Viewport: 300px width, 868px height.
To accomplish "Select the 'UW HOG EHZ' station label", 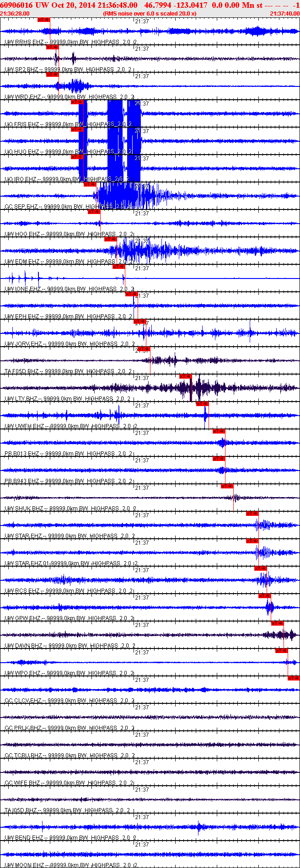I will [22, 234].
